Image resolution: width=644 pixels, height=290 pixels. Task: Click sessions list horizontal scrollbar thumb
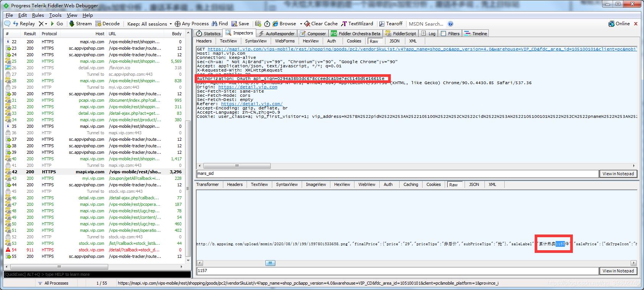click(59, 266)
